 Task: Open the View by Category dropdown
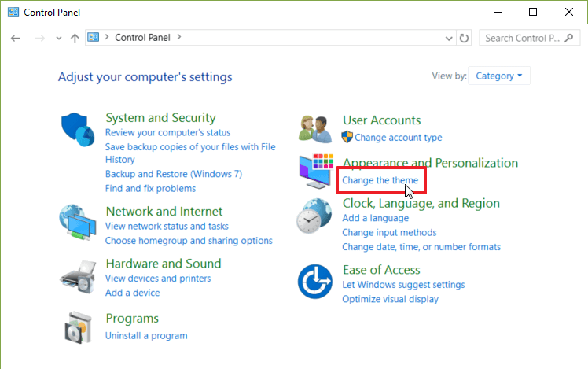(x=500, y=76)
